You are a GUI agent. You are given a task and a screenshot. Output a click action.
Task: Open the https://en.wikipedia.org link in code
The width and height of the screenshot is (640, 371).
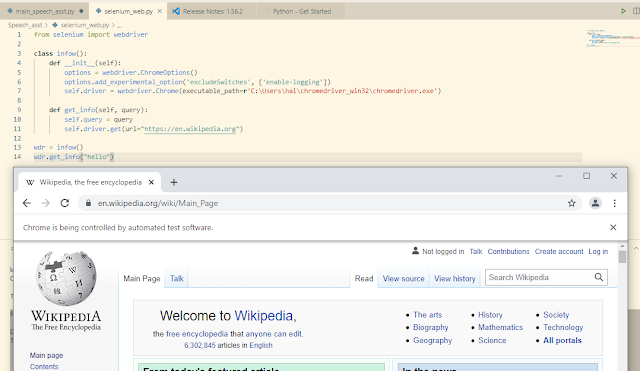coord(190,129)
